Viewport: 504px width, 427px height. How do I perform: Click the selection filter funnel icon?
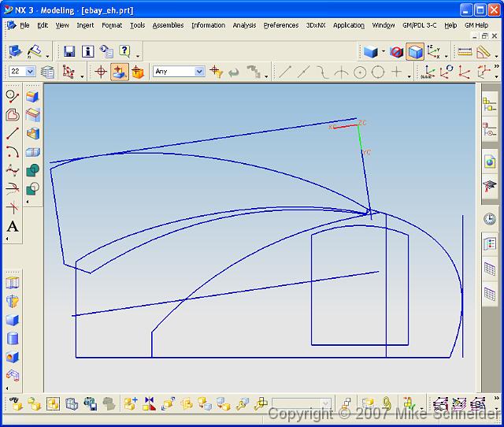pyautogui.click(x=216, y=72)
